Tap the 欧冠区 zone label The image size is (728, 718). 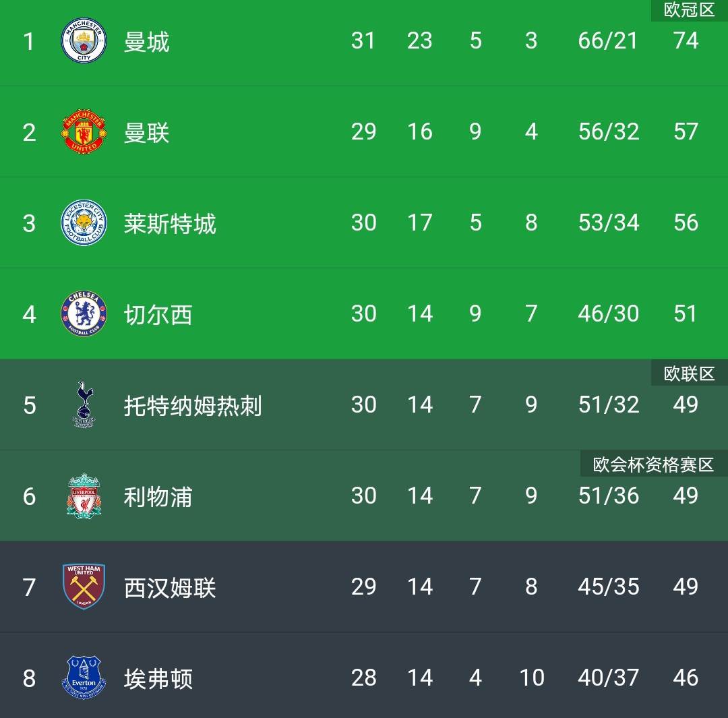[690, 10]
